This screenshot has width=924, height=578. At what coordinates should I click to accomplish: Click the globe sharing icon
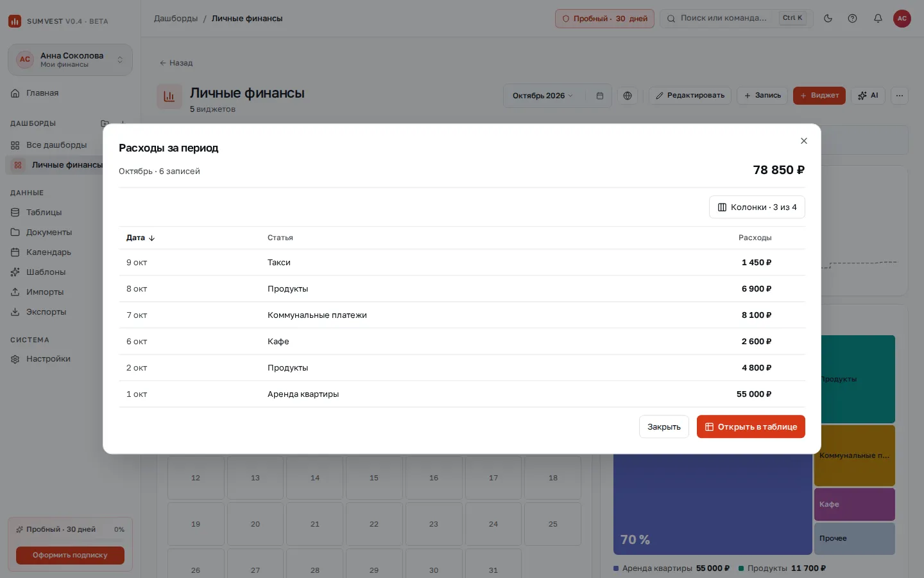click(x=628, y=96)
